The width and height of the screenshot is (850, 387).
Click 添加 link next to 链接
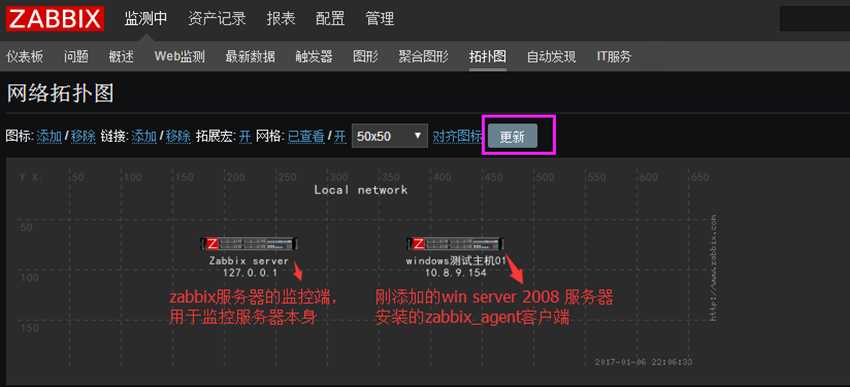pos(144,136)
